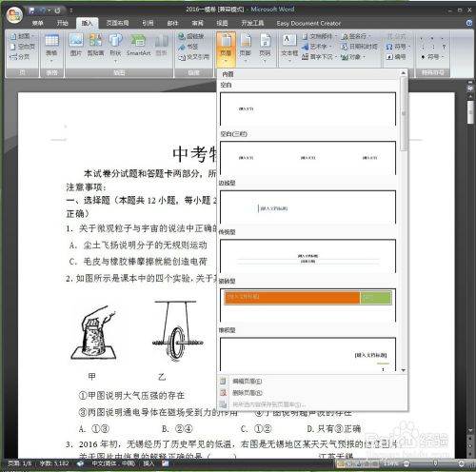Open the Easy Document Creator tab
The image size is (476, 472).
click(308, 23)
